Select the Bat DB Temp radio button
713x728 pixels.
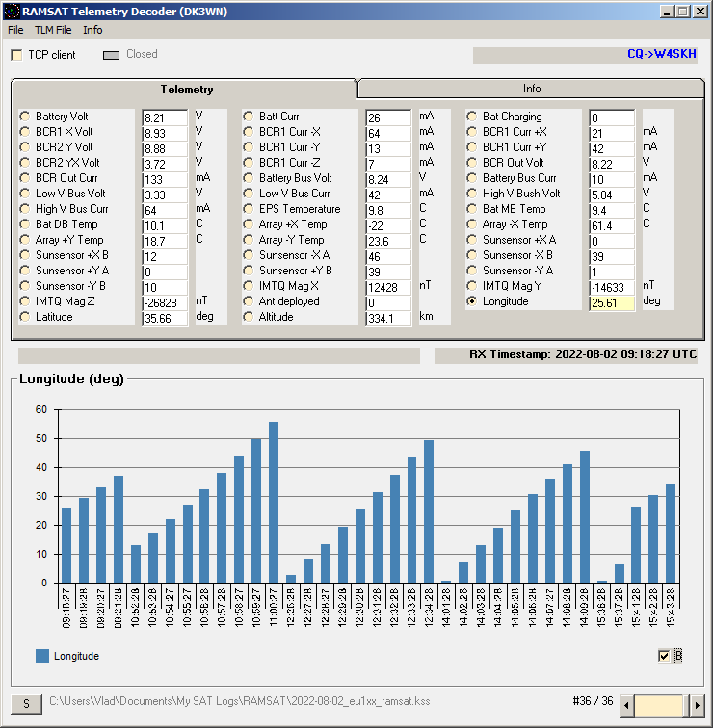(x=25, y=224)
